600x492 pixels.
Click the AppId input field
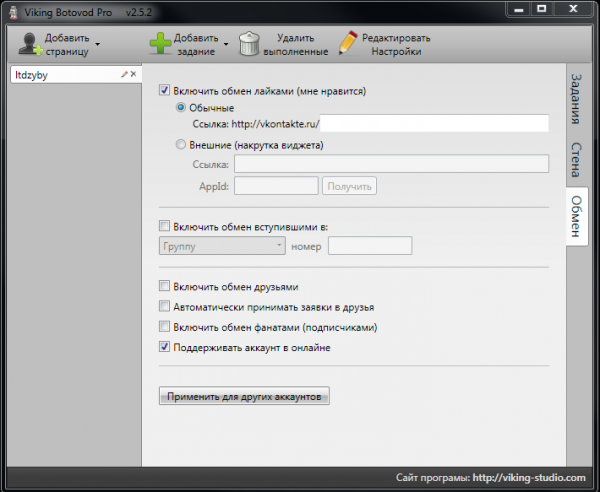(x=276, y=186)
